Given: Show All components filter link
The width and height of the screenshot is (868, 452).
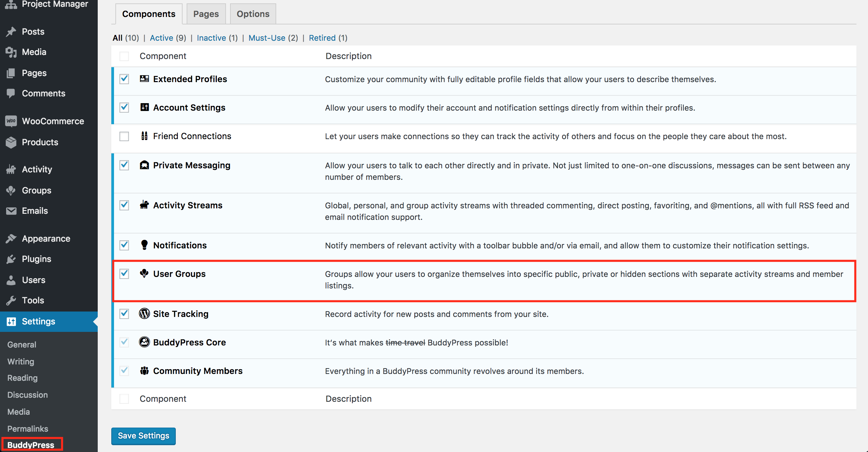Looking at the screenshot, I should pos(117,38).
